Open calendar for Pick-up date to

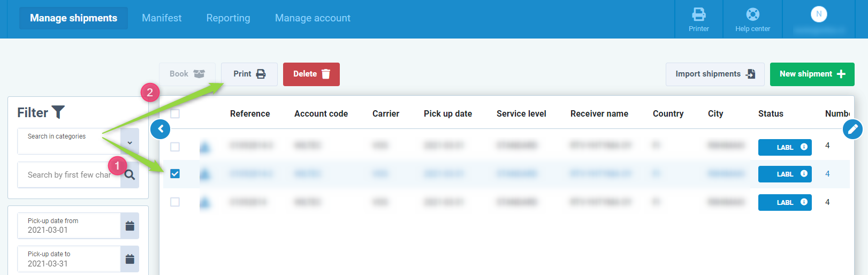[130, 259]
